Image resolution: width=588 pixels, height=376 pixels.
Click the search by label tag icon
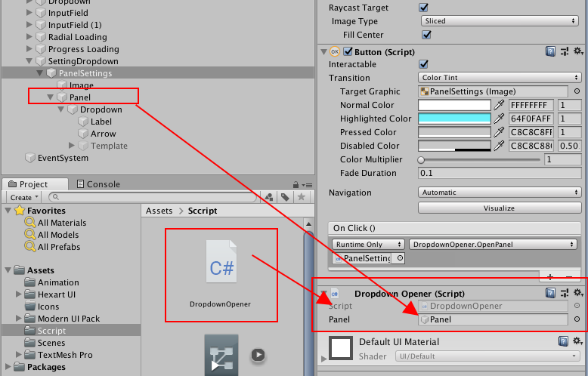tap(285, 197)
